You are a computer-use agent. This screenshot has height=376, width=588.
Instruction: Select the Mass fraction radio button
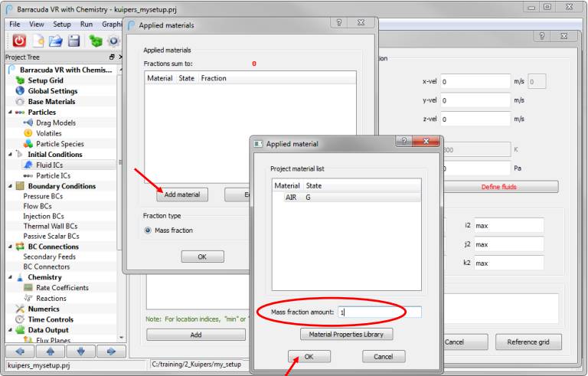(148, 231)
